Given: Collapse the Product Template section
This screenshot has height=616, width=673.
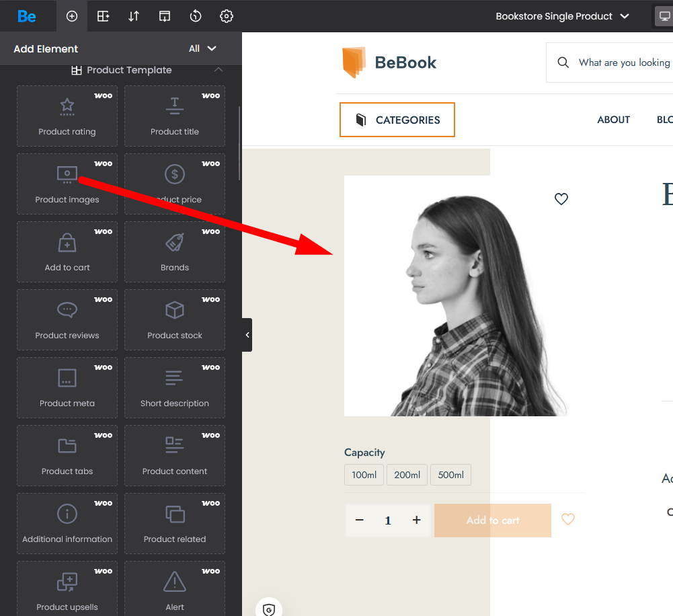Looking at the screenshot, I should [x=218, y=70].
